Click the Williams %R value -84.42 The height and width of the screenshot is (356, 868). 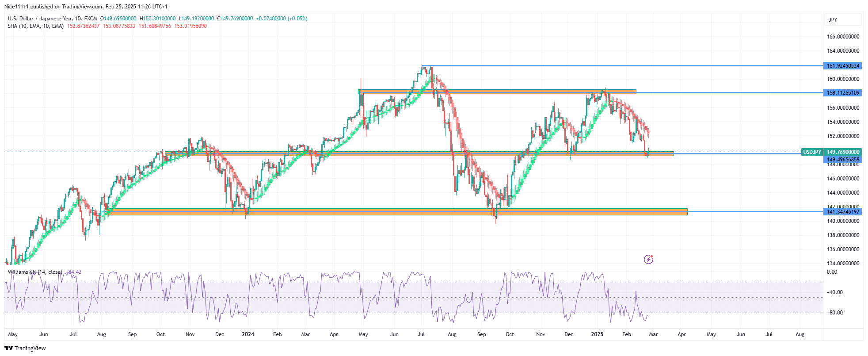(74, 272)
